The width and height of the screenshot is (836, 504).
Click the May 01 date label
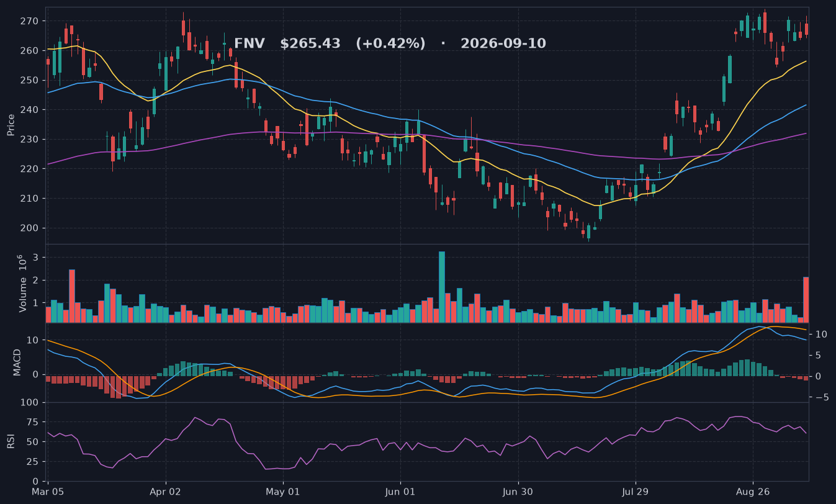283,492
